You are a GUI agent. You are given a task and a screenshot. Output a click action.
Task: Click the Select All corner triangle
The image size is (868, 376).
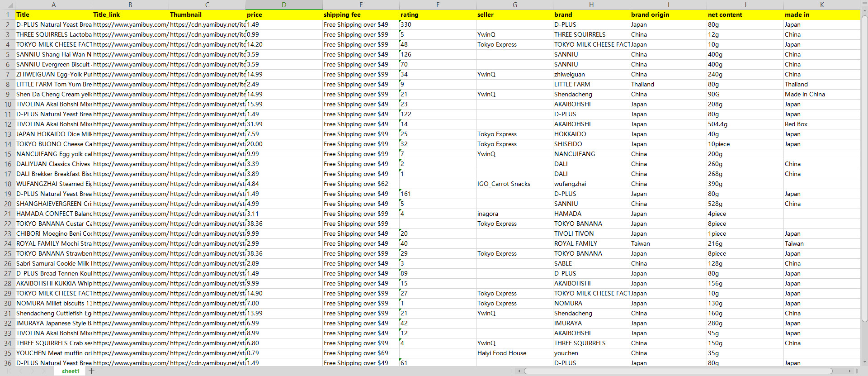click(7, 5)
